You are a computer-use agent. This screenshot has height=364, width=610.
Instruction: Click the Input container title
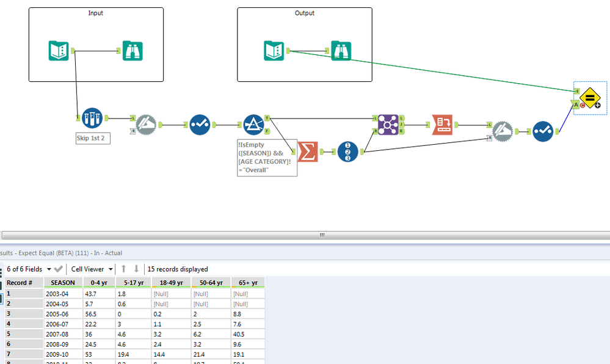click(x=96, y=13)
